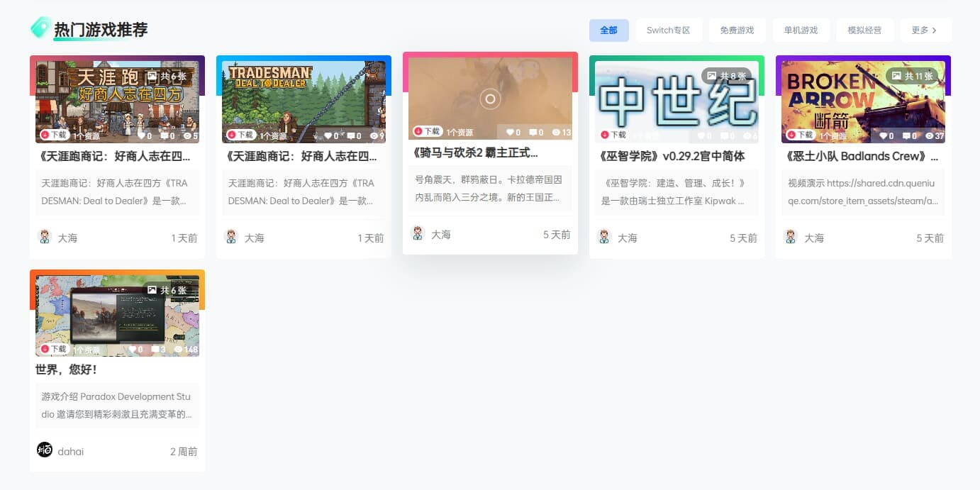Image resolution: width=980 pixels, height=490 pixels.
Task: Click heart icon on 骑马与砍杀2 card
Action: 509,132
